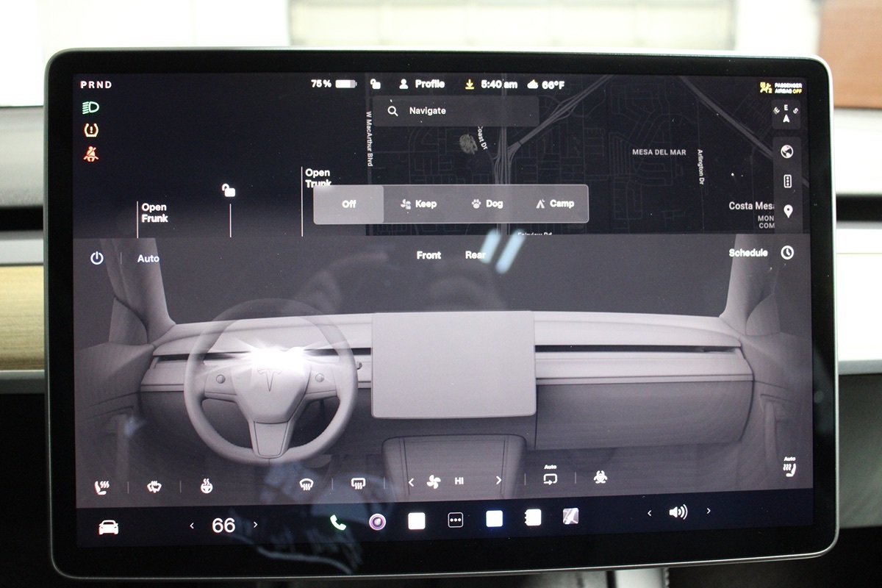Lower volume with left arrow
Screen dimensions: 882x588
(x=649, y=512)
